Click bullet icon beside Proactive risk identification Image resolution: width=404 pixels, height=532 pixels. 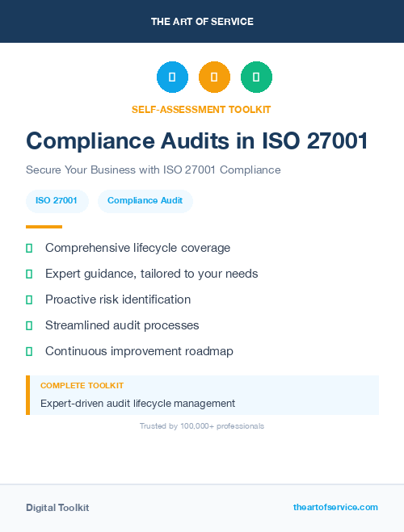pyautogui.click(x=29, y=300)
